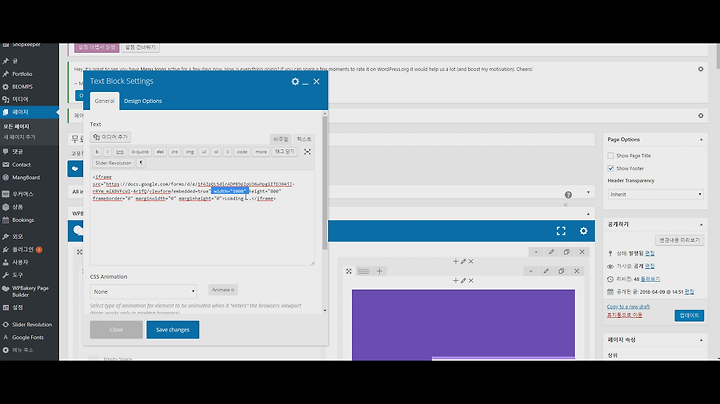Click the 'Animate it' button
The image size is (720, 404).
tap(223, 290)
